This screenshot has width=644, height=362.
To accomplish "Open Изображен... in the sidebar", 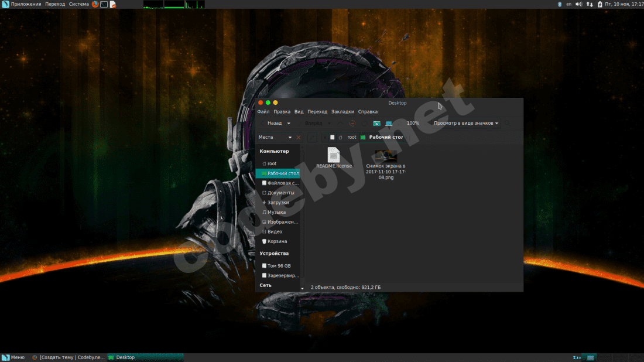I will (x=278, y=222).
